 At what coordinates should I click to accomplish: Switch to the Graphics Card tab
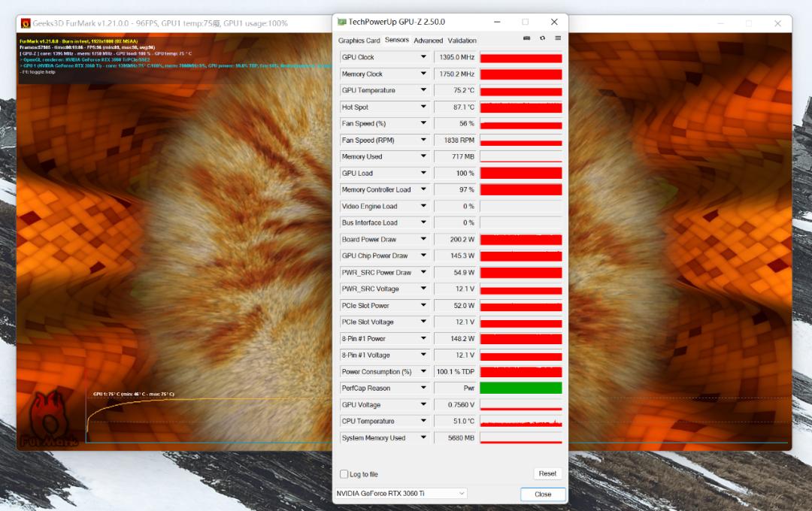(362, 40)
